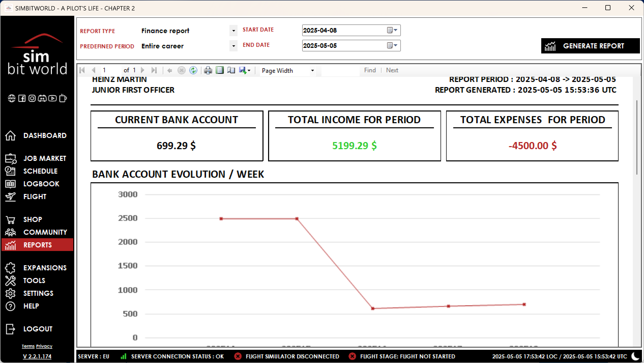This screenshot has height=363, width=644.
Task: Open page setup icon in toolbar
Action: pos(231,70)
